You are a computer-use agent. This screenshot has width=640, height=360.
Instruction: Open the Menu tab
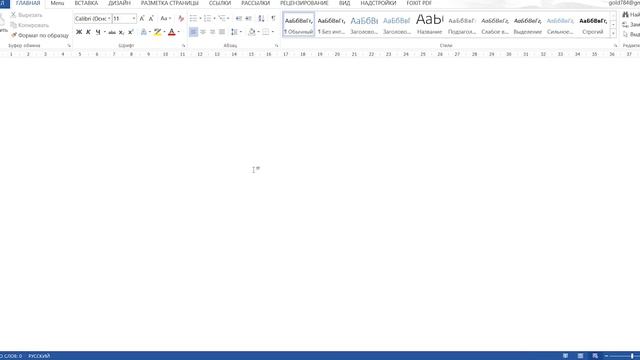pyautogui.click(x=57, y=3)
